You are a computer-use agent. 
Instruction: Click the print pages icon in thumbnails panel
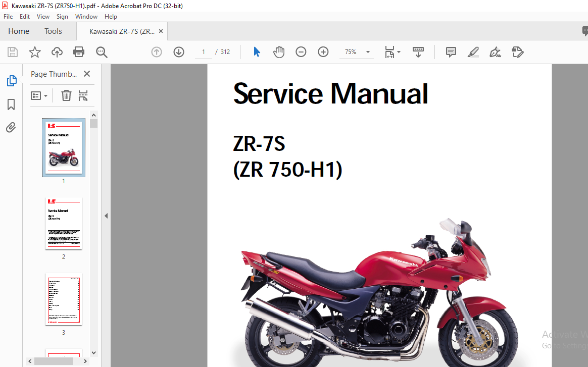point(83,95)
